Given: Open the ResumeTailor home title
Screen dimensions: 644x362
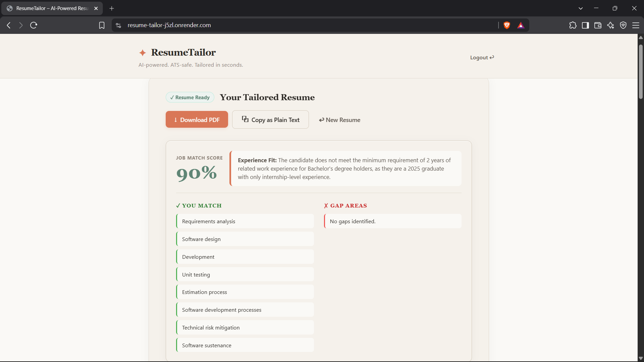Looking at the screenshot, I should [183, 52].
